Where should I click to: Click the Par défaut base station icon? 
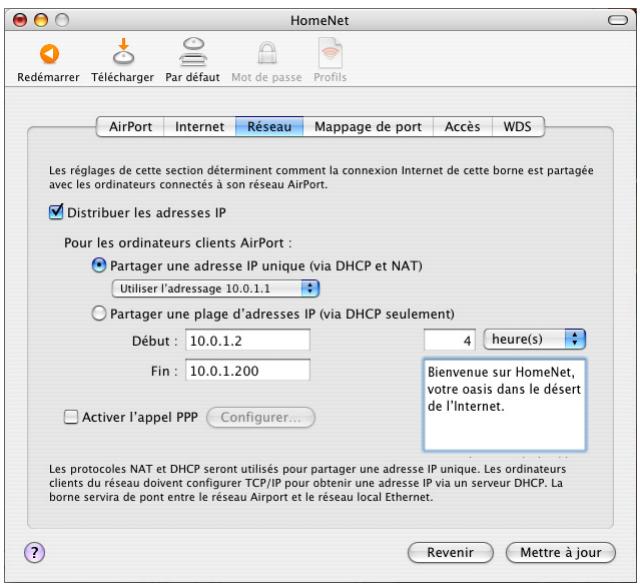(x=193, y=52)
